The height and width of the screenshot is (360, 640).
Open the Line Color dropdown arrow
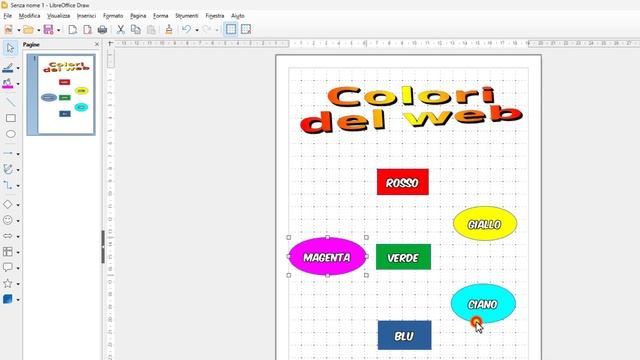(18, 68)
